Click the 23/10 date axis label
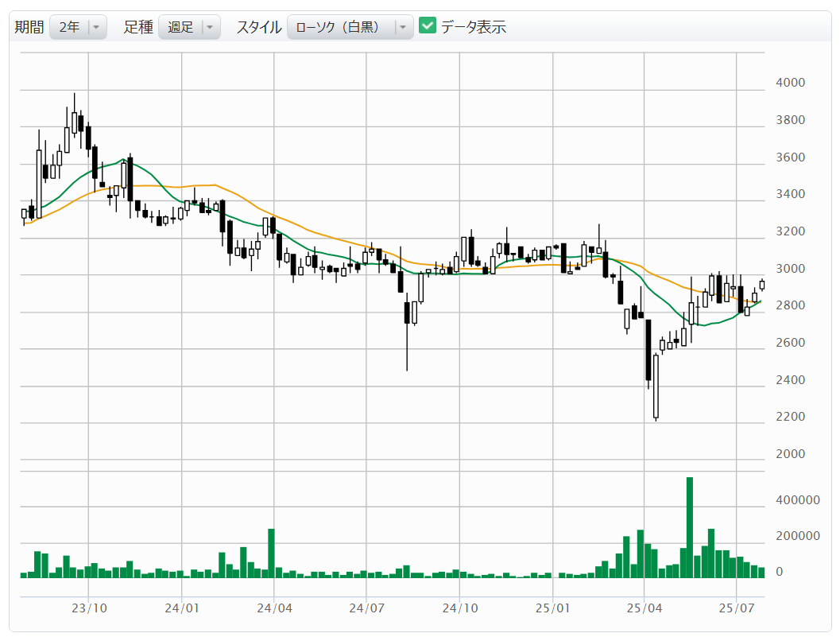This screenshot has width=840, height=637. 89,608
